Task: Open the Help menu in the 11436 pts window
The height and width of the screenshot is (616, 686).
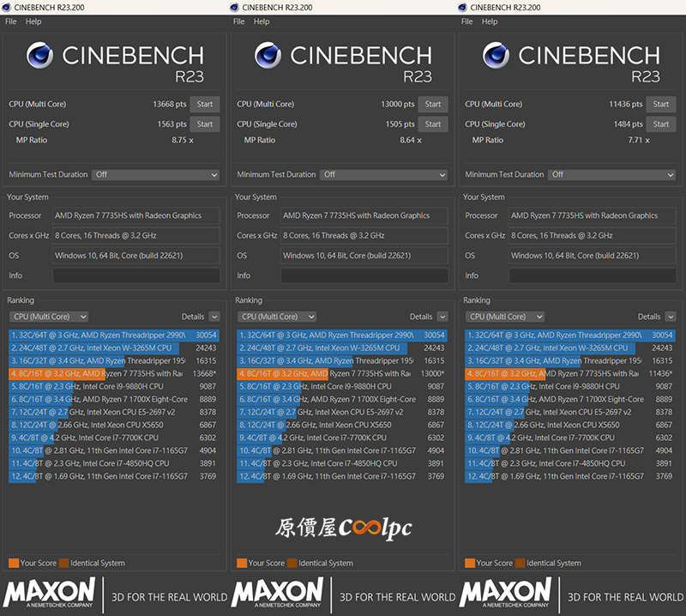Action: pos(490,21)
